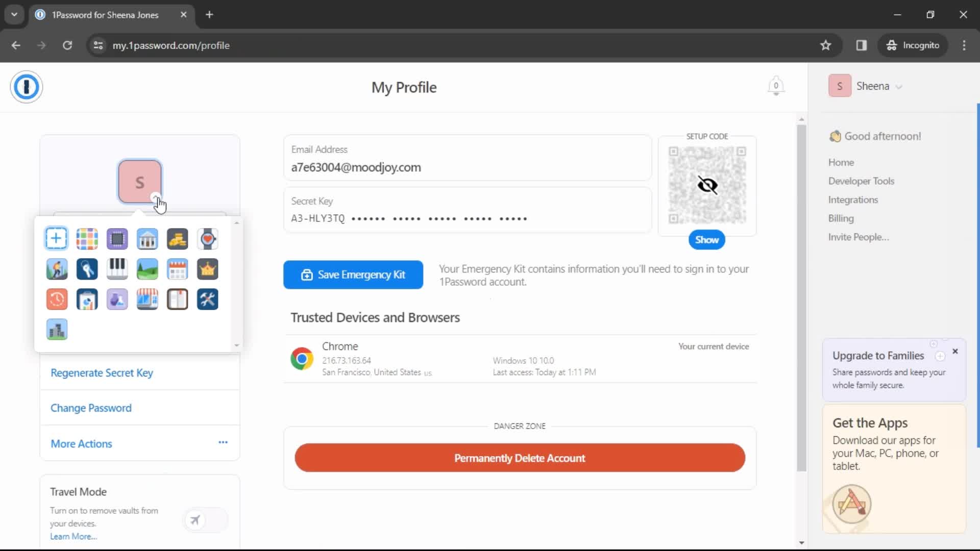Open the photo/landscape app icon
Image resolution: width=980 pixels, height=551 pixels.
click(148, 268)
